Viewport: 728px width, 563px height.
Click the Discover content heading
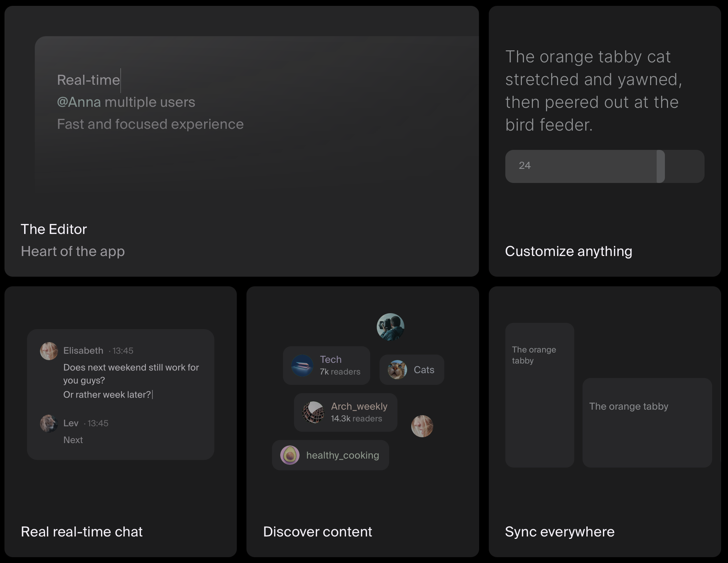point(317,532)
